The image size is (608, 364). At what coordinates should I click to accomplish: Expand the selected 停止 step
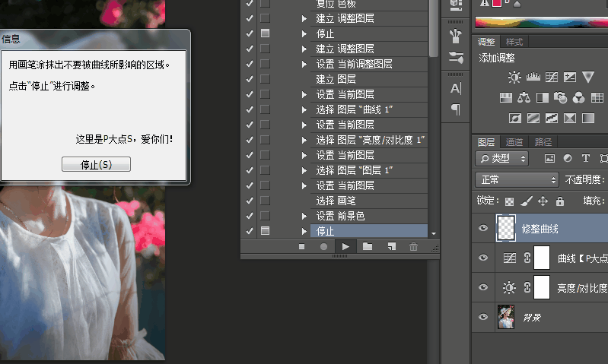point(304,231)
